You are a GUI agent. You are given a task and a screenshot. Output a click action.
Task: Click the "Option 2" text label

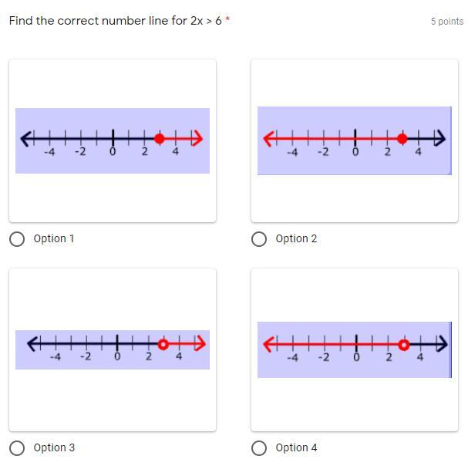(x=296, y=239)
